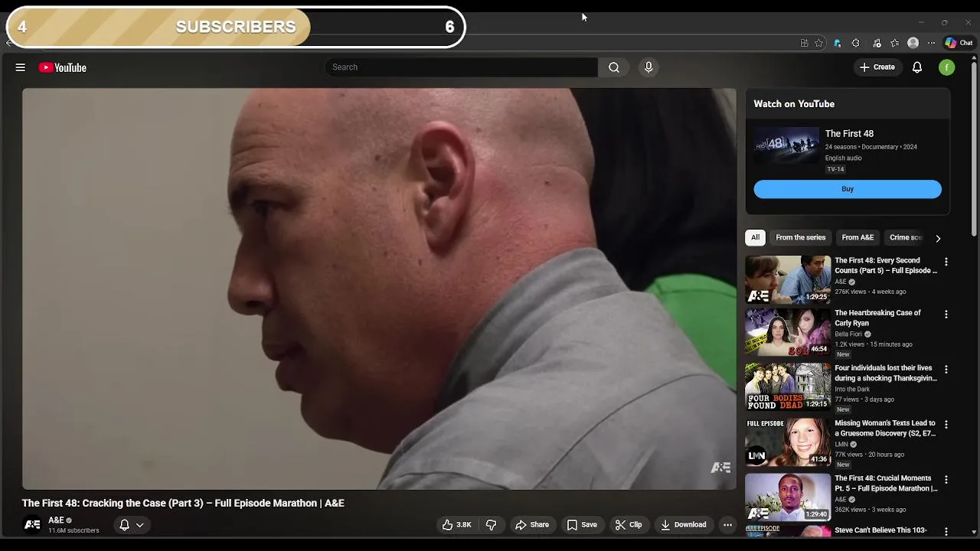Open The First 48 series poster thumbnail
Viewport: 980px width, 551px height.
point(786,146)
